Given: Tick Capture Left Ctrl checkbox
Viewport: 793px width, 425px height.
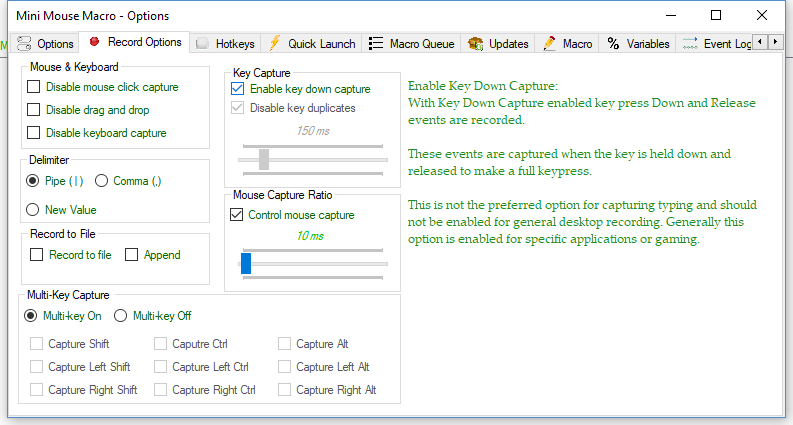Looking at the screenshot, I should tap(160, 366).
